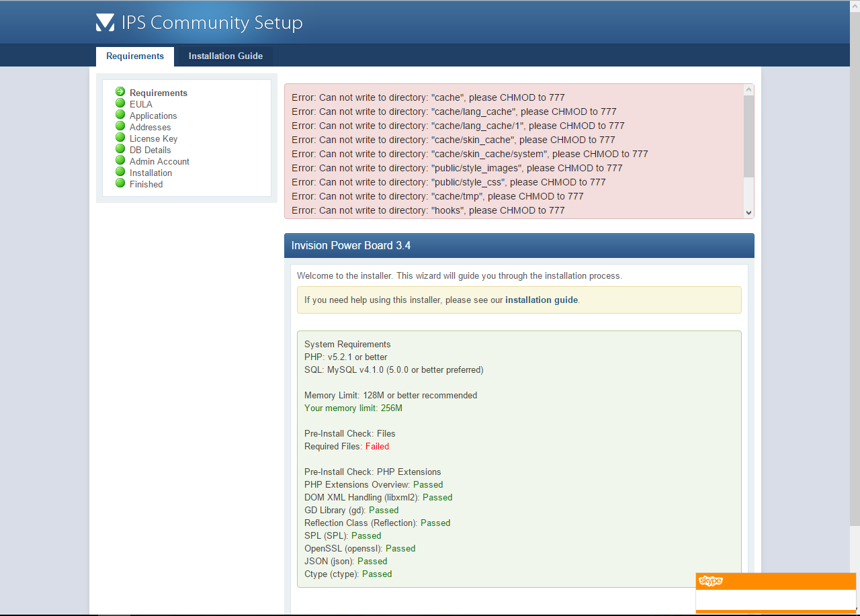The width and height of the screenshot is (860, 616).
Task: Click the IPS Community Setup title text
Action: 212,23
